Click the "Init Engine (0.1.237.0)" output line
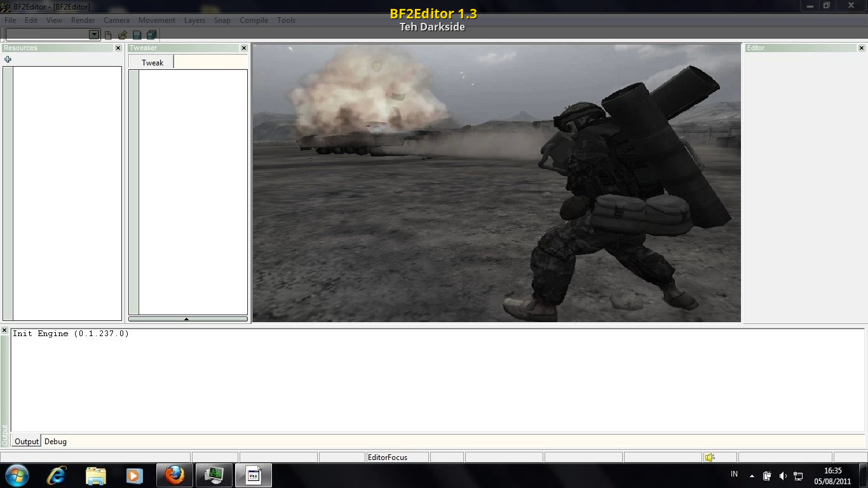The image size is (868, 488). (x=71, y=334)
